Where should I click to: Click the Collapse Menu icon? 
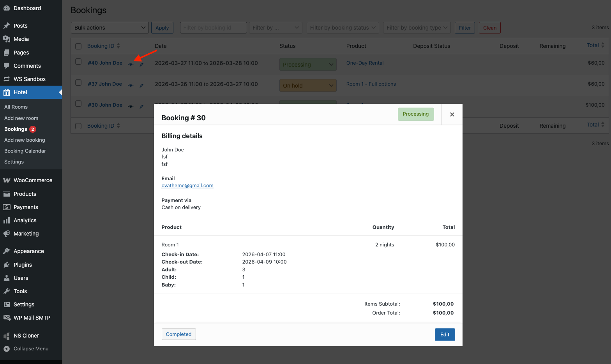7,349
